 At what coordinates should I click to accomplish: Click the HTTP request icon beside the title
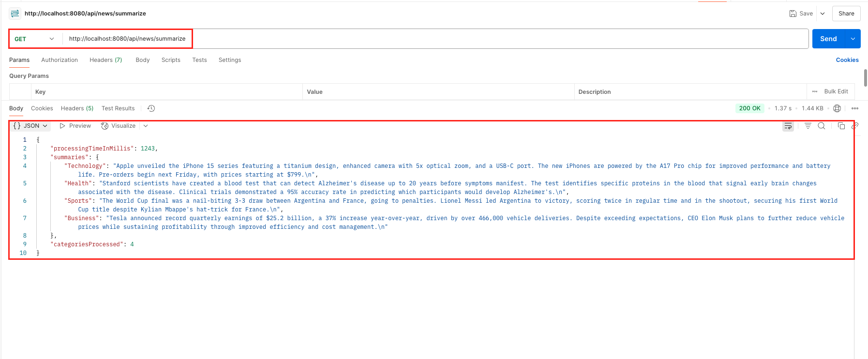15,14
